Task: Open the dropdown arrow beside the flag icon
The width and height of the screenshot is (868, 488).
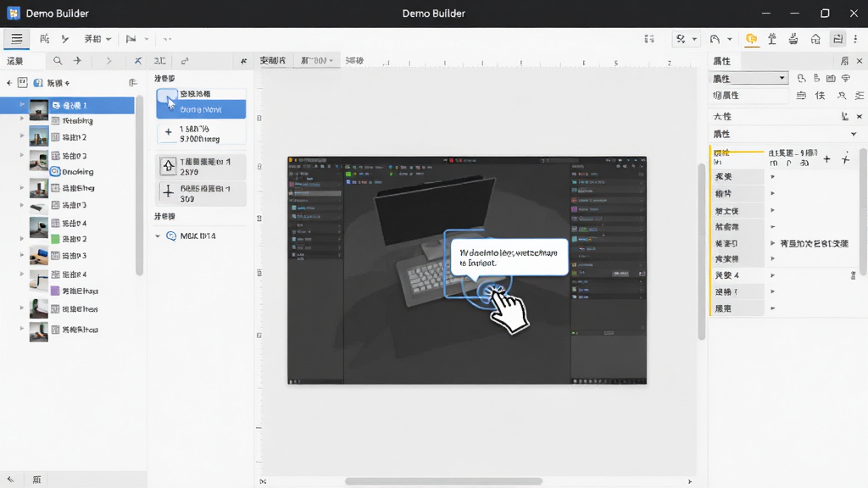Action: click(x=147, y=39)
